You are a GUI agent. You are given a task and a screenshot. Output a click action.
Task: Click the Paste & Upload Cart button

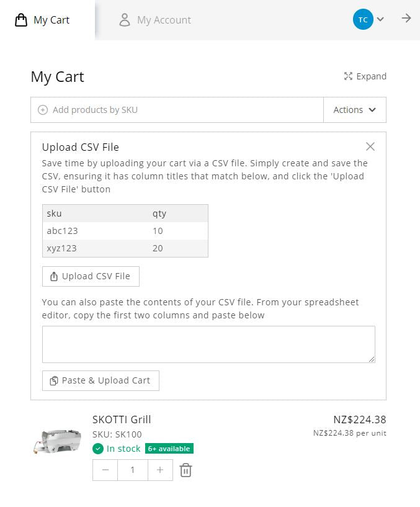101,380
